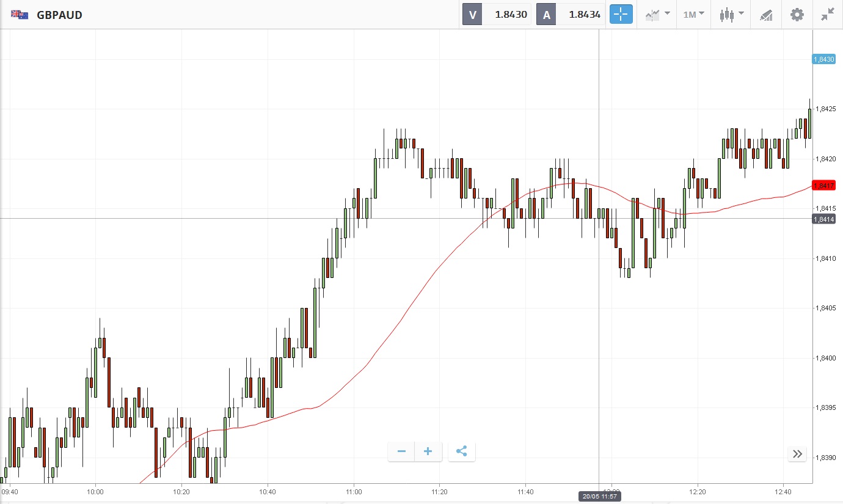Click the blue 1,8430 current price label

(823, 59)
